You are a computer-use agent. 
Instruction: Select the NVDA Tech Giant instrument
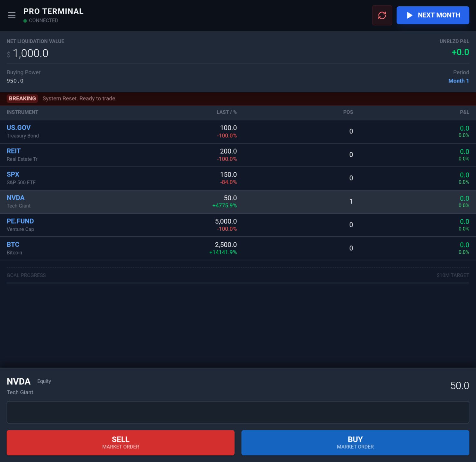tap(238, 202)
